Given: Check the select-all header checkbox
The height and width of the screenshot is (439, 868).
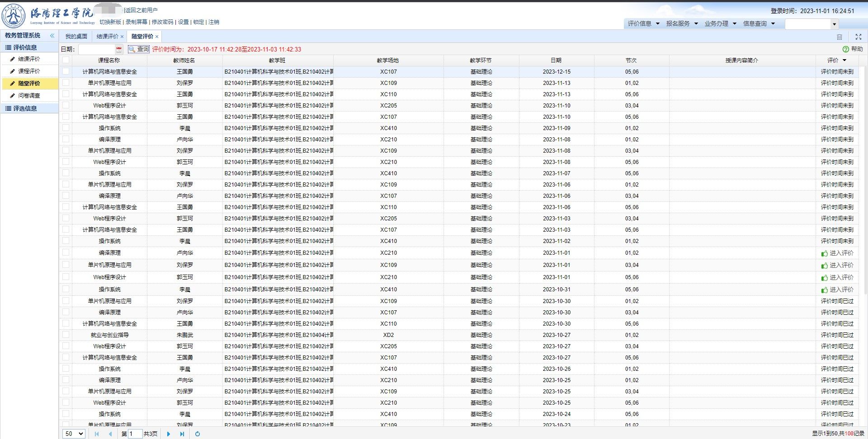Looking at the screenshot, I should click(x=66, y=60).
